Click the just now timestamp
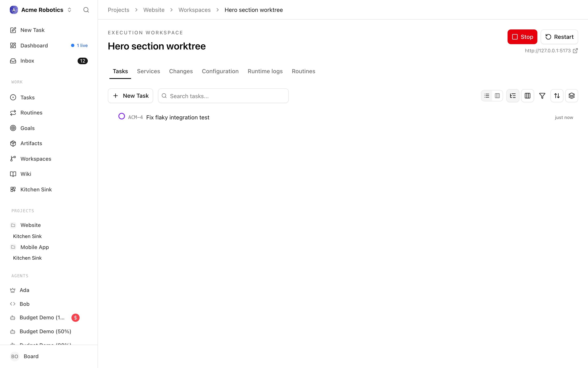Image resolution: width=588 pixels, height=368 pixels. [564, 117]
